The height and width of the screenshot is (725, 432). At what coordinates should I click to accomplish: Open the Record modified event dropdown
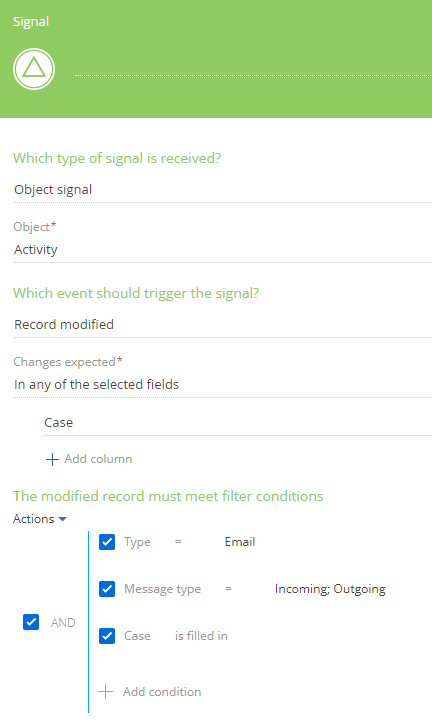[222, 325]
